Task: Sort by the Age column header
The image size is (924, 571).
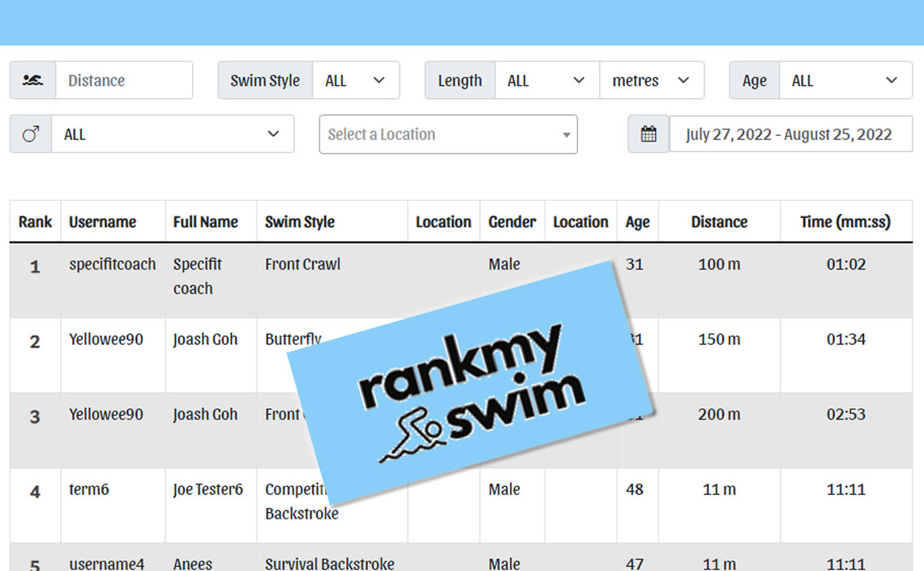Action: tap(638, 222)
